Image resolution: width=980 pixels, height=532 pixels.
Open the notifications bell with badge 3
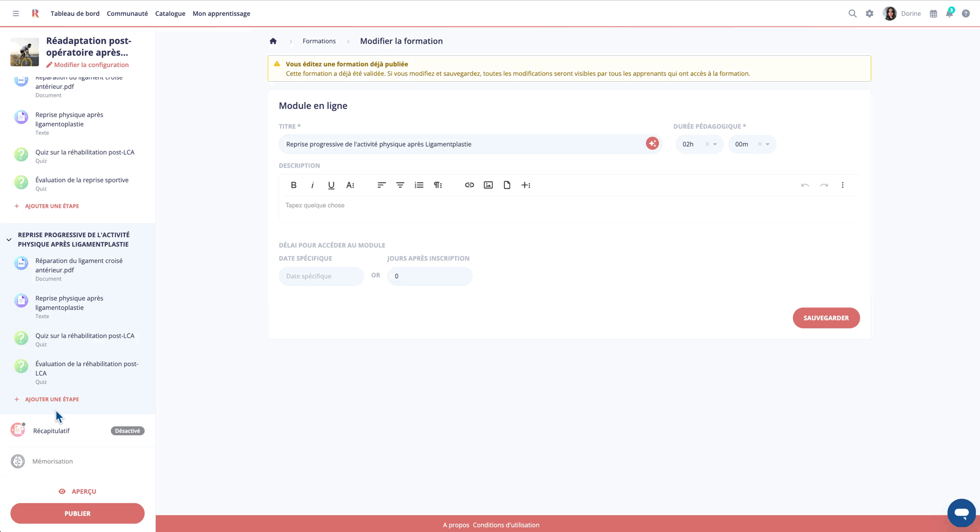pos(949,13)
